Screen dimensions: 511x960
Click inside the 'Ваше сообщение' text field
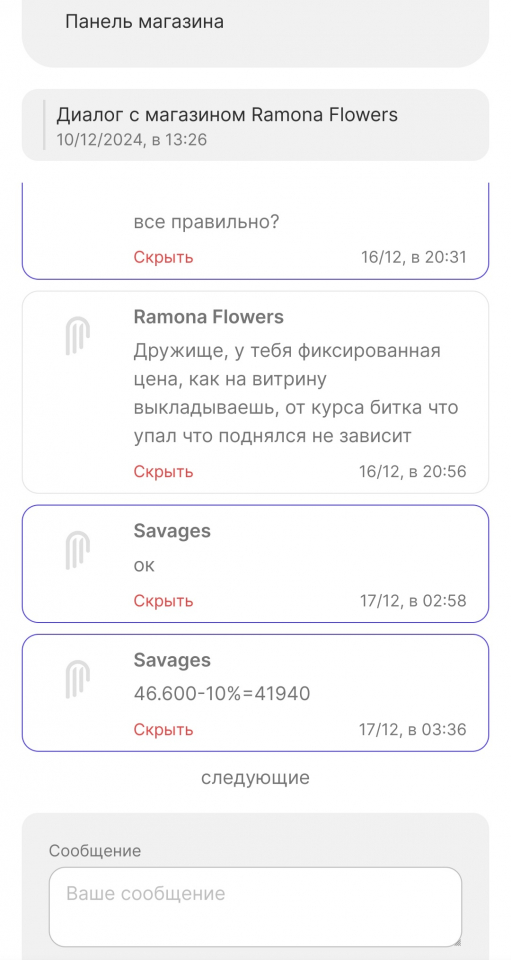pos(255,907)
